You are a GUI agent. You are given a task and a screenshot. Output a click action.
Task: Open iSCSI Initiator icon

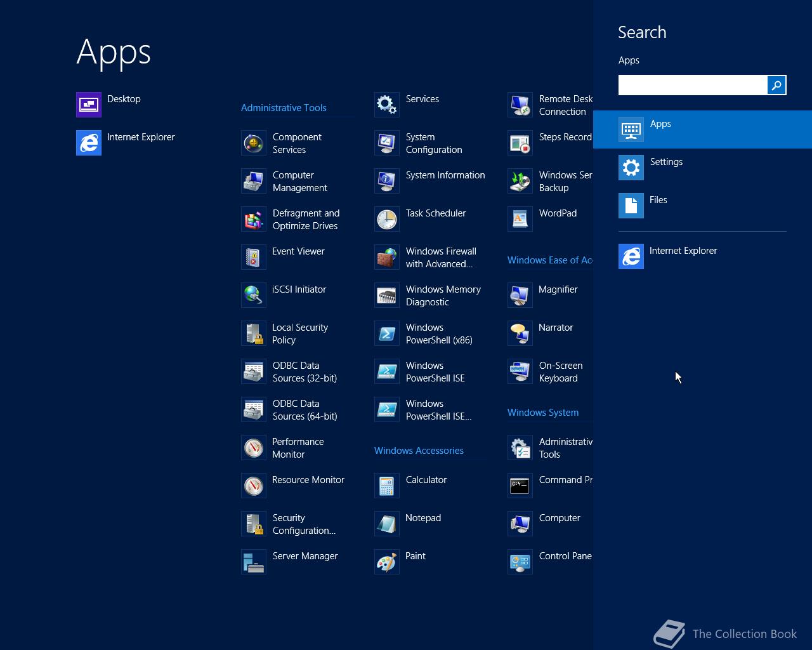[254, 295]
